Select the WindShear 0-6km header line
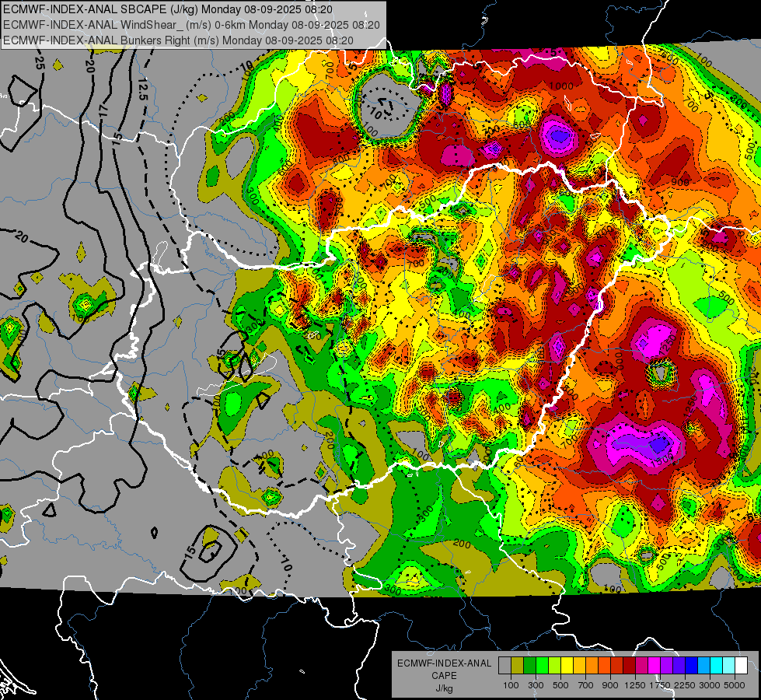761x700 pixels. click(x=191, y=25)
